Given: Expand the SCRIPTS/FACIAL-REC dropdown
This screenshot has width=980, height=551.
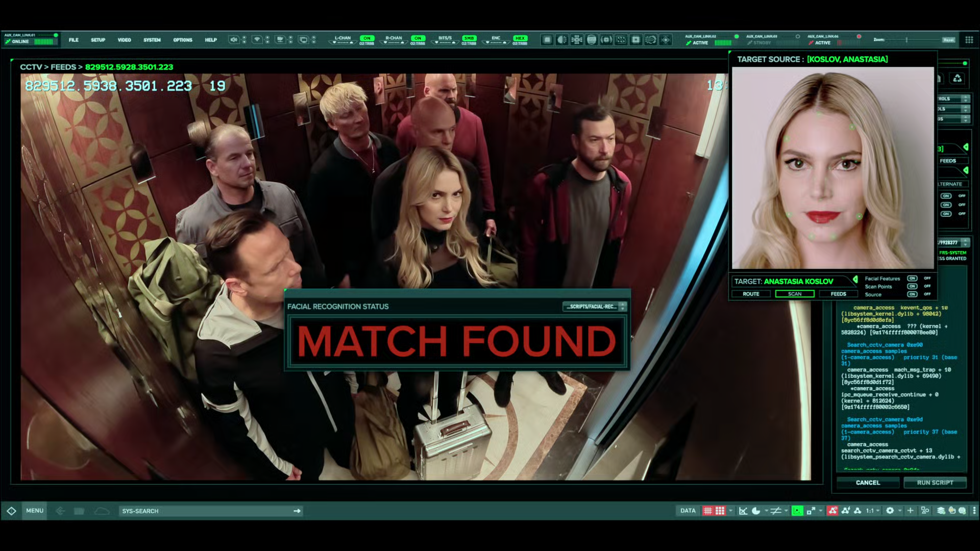Looking at the screenshot, I should pyautogui.click(x=623, y=307).
